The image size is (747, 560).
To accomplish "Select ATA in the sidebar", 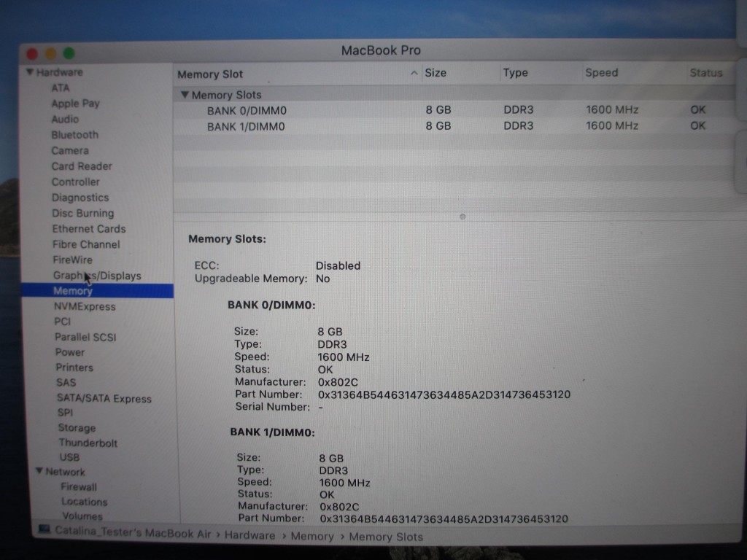I will 61,87.
